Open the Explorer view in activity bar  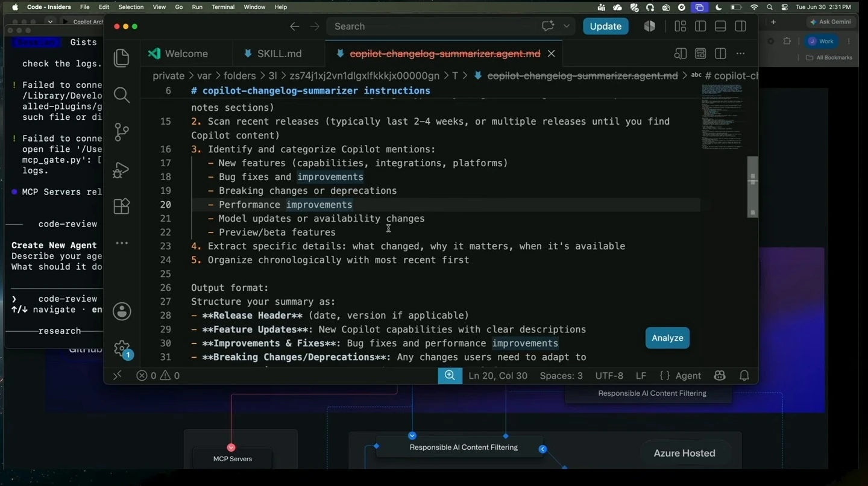click(122, 58)
